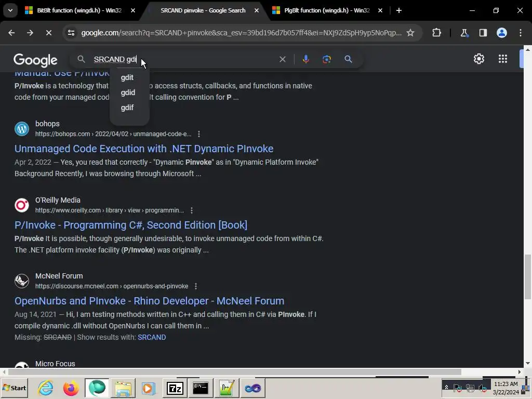
Task: Open the file explorer folder taskbar icon
Action: [x=123, y=388]
